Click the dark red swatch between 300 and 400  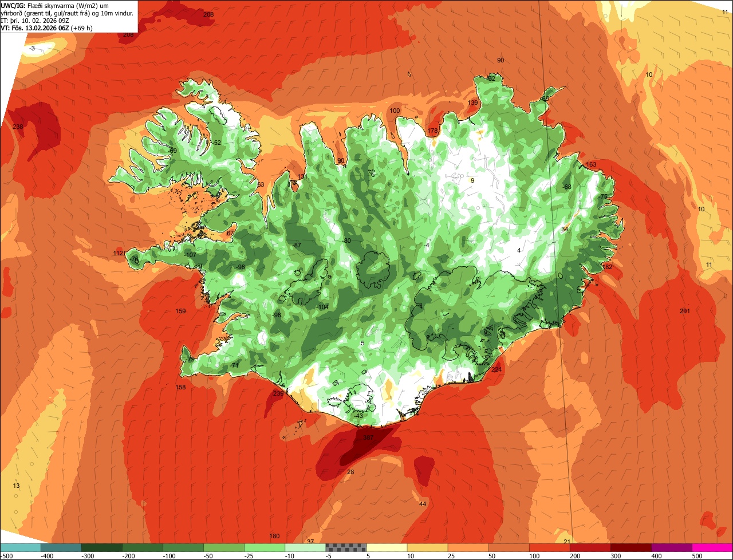point(630,547)
